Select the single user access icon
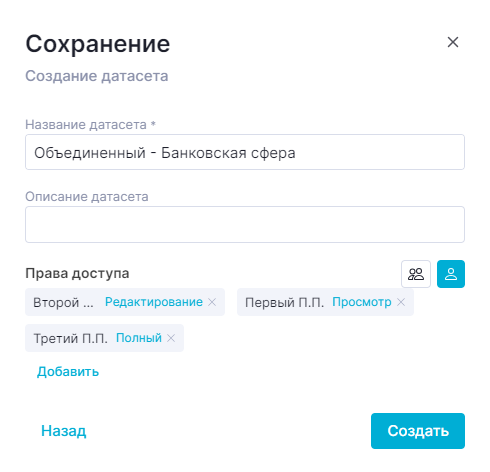Image resolution: width=490 pixels, height=472 pixels. [451, 274]
